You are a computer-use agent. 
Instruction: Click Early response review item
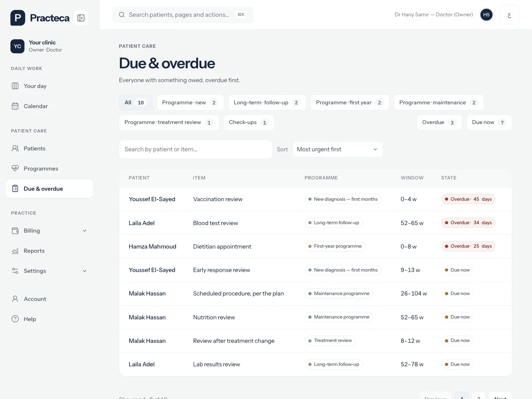click(x=222, y=270)
